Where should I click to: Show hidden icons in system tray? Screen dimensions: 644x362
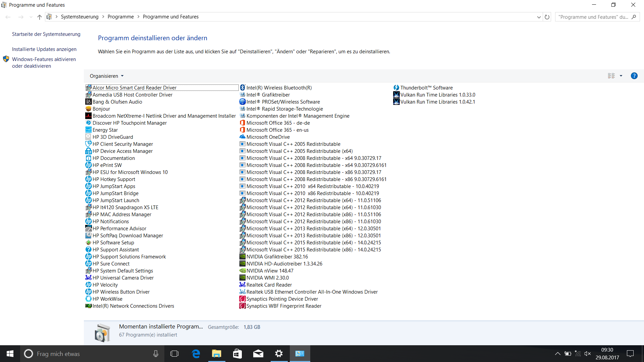(557, 354)
